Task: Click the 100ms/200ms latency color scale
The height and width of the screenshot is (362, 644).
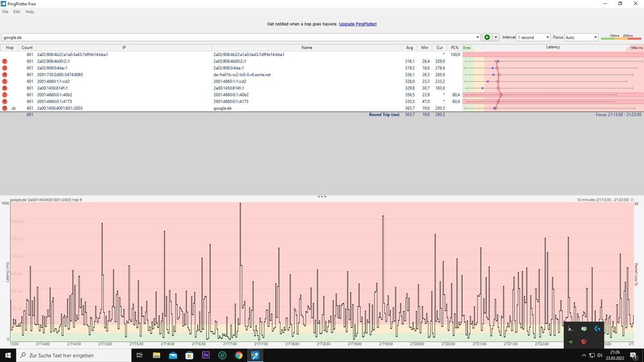Action: [621, 37]
